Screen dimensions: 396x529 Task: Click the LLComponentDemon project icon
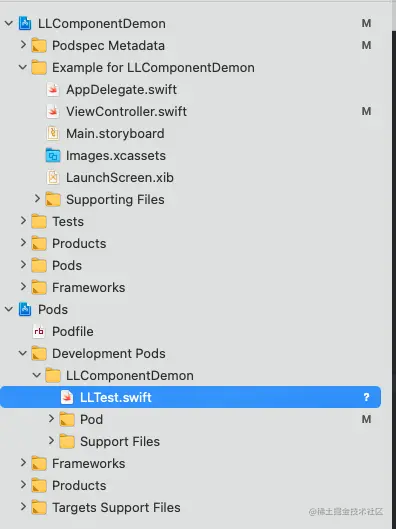(x=25, y=24)
